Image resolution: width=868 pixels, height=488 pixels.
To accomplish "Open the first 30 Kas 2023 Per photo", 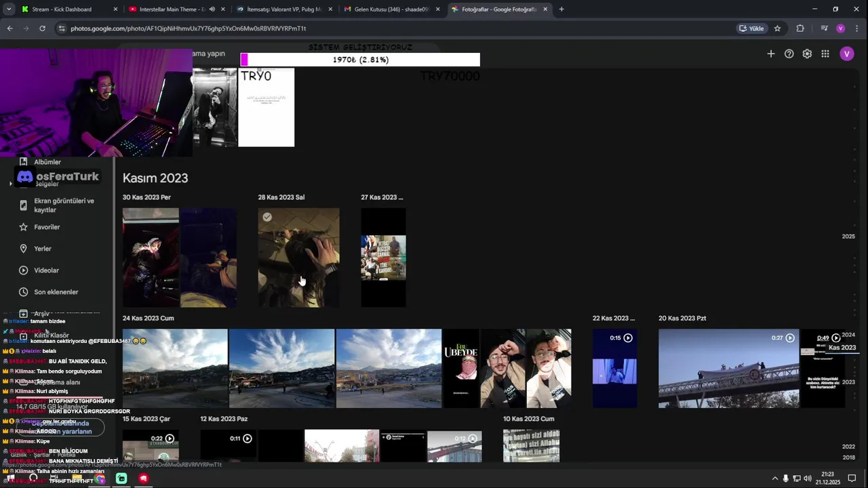I will [x=151, y=258].
